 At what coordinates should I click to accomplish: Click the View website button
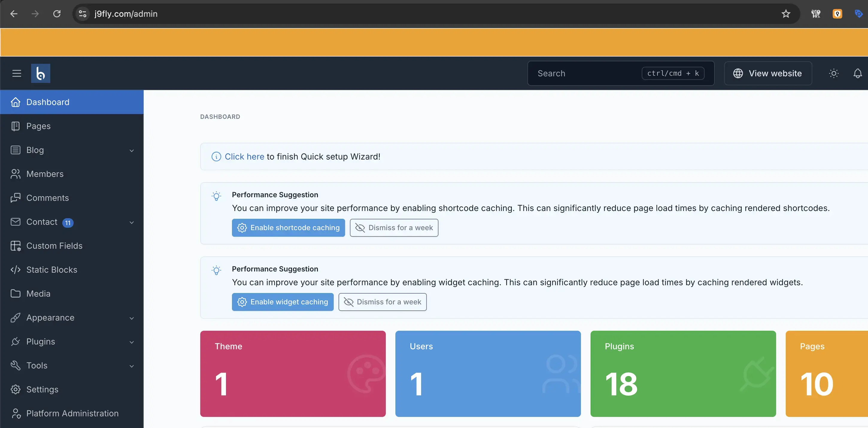click(x=768, y=73)
